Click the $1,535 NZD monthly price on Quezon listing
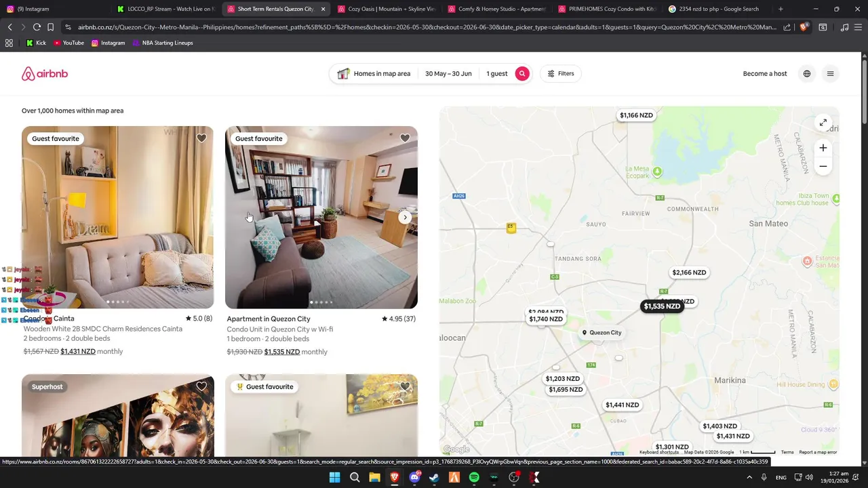This screenshot has width=868, height=488. pyautogui.click(x=282, y=352)
